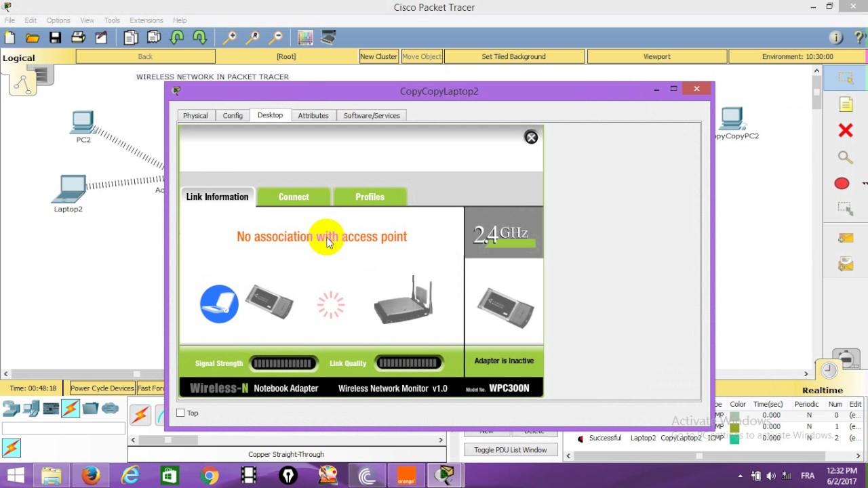
Task: Click the FRA language indicator
Action: coord(808,476)
